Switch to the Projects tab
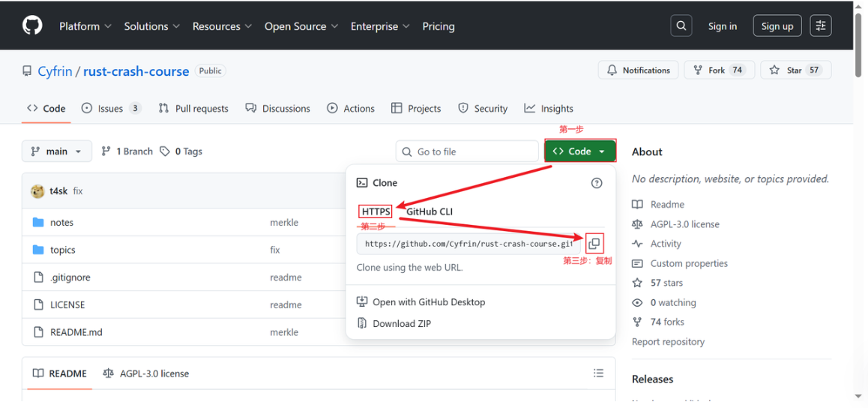 (x=416, y=109)
